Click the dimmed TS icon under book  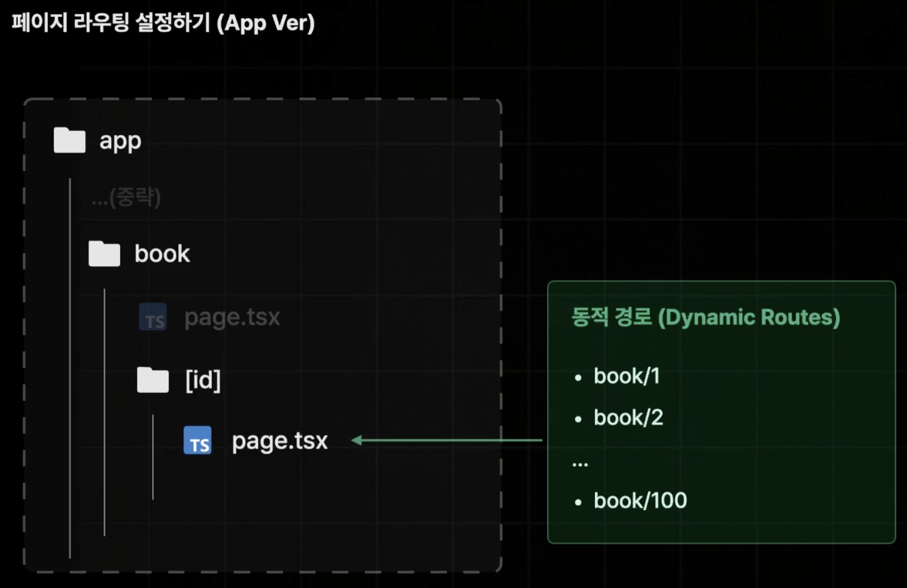click(153, 317)
